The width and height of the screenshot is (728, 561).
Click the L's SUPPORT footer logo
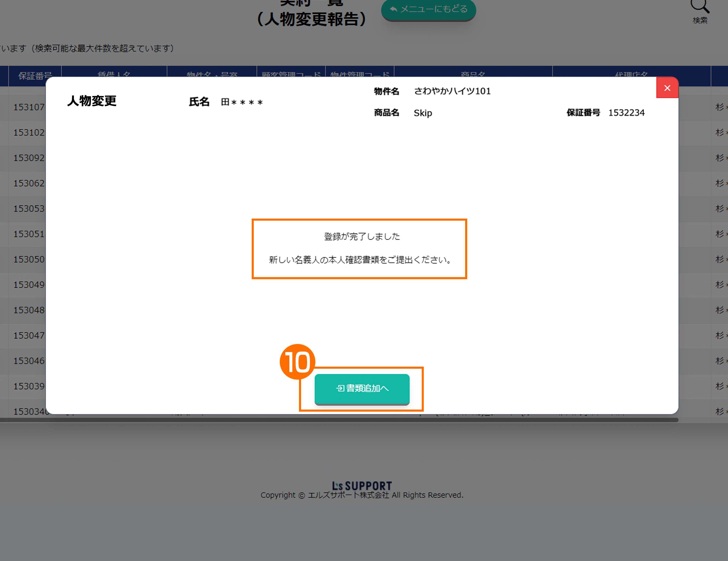pos(362,486)
